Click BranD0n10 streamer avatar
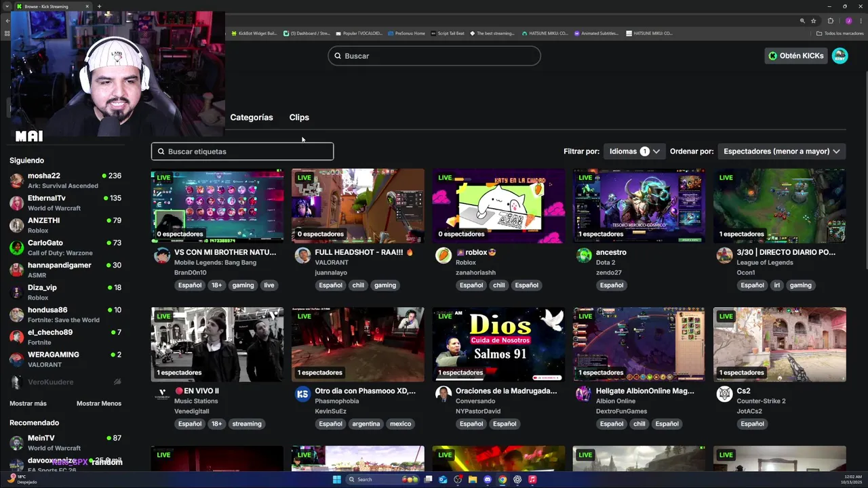This screenshot has width=868, height=488. click(162, 256)
